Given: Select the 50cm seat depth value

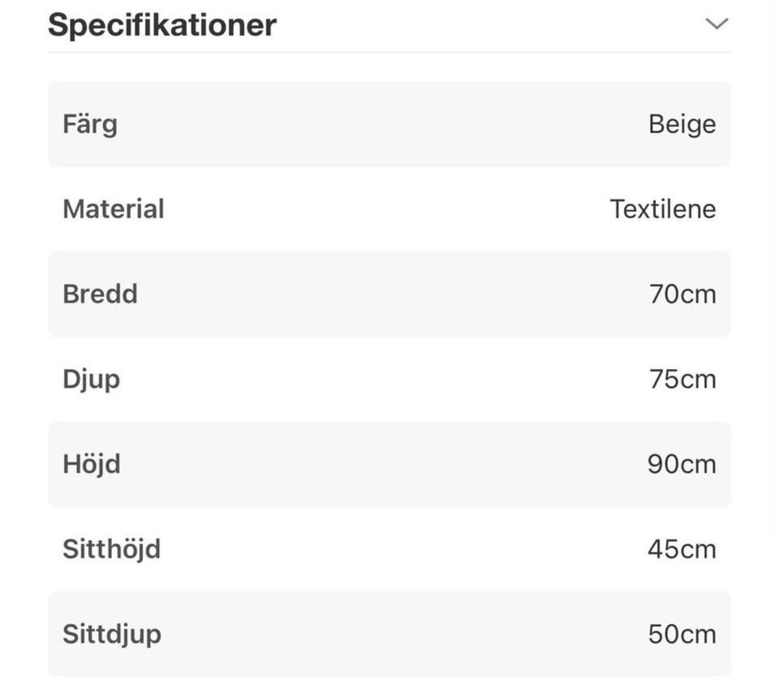Looking at the screenshot, I should click(682, 634).
